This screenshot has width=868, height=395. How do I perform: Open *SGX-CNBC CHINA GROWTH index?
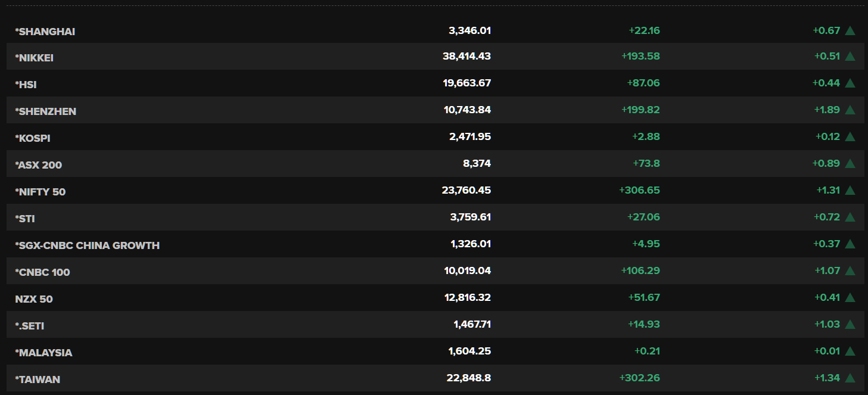tap(88, 245)
